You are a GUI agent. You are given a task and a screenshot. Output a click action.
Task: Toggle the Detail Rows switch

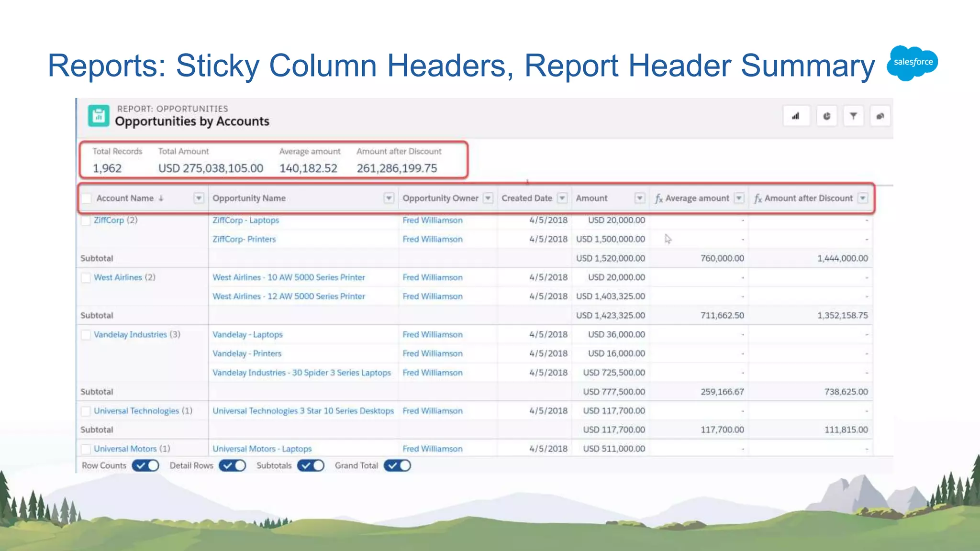point(233,465)
